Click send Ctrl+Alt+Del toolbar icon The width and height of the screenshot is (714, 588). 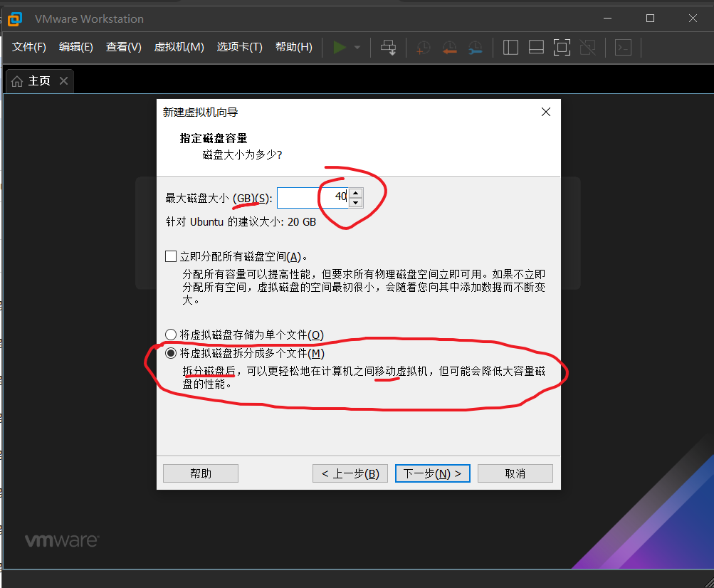point(389,48)
